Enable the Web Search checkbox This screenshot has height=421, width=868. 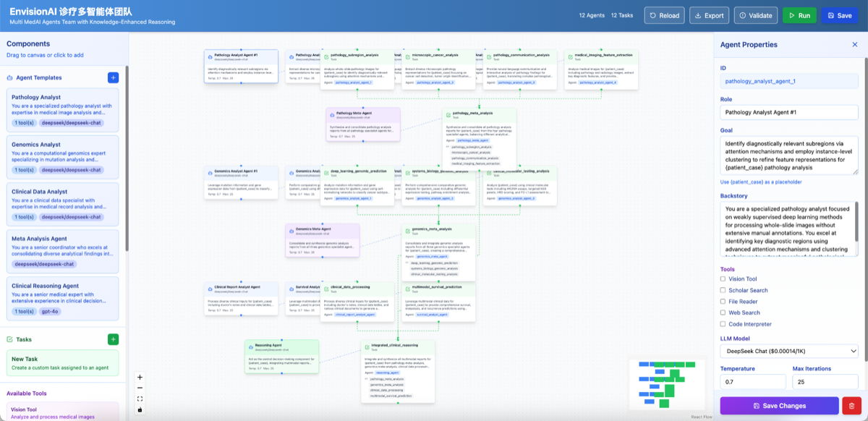(723, 312)
